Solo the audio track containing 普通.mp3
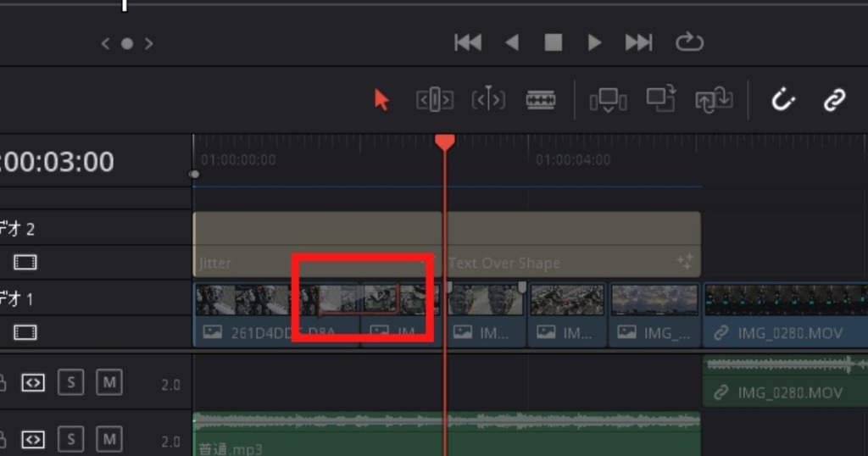 point(71,439)
